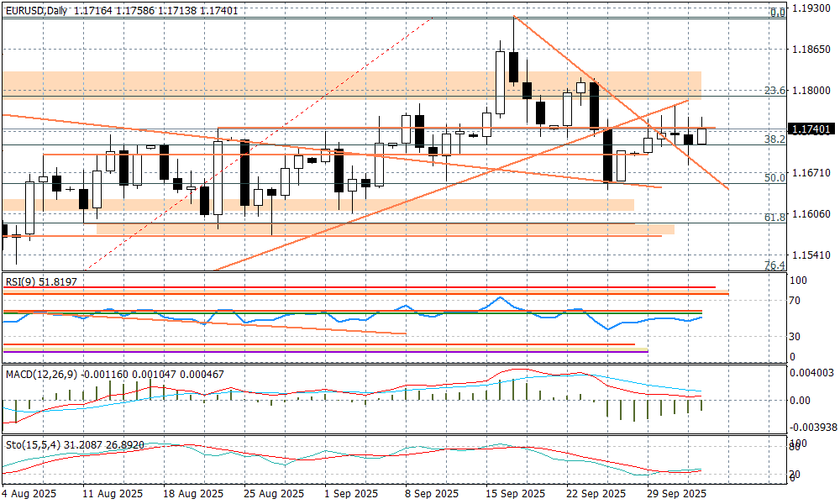Click the 23.6 Fibonacci level label
Screen dimensions: 840x504
click(775, 91)
